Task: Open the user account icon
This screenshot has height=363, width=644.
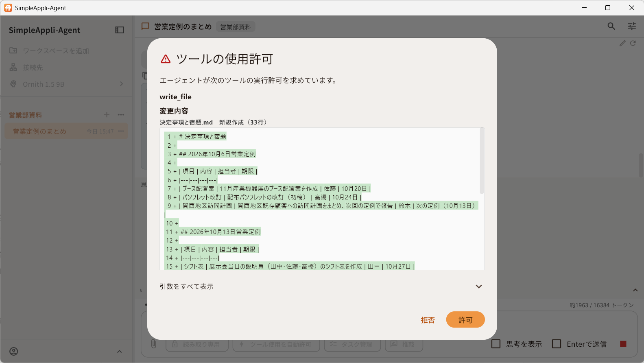Action: (14, 351)
